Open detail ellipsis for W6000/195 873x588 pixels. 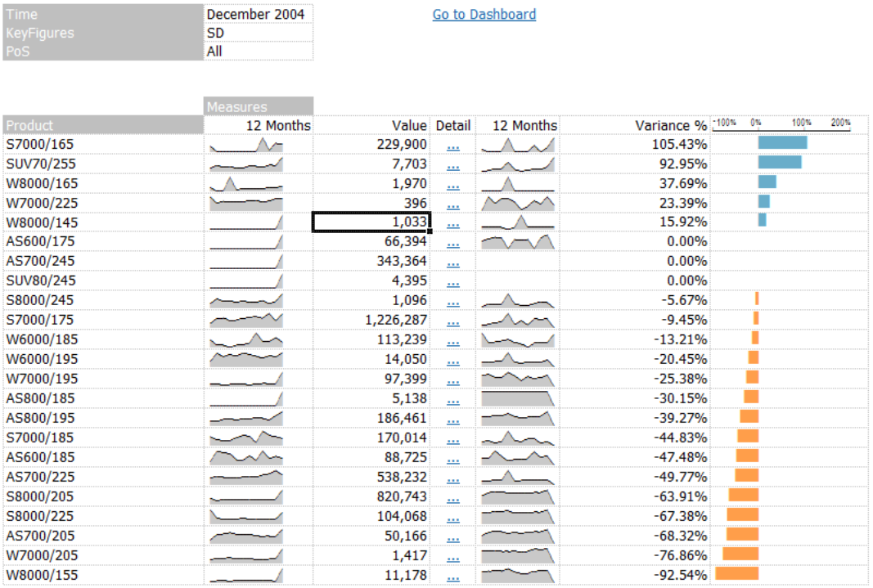click(x=453, y=359)
